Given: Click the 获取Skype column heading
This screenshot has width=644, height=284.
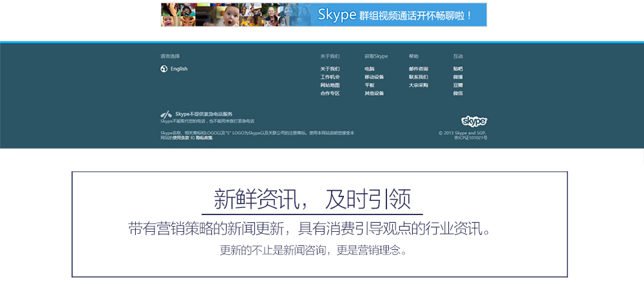Looking at the screenshot, I should (x=376, y=56).
